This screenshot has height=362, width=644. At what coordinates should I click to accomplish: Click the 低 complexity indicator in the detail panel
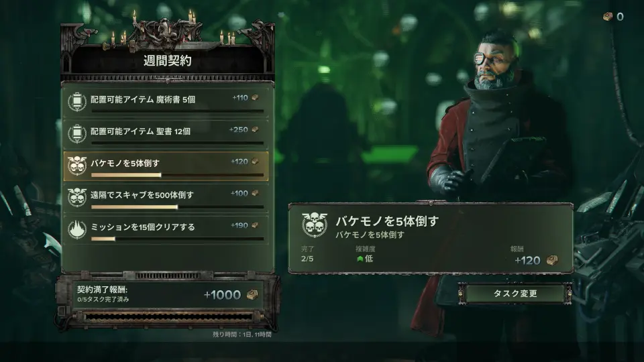pos(365,259)
